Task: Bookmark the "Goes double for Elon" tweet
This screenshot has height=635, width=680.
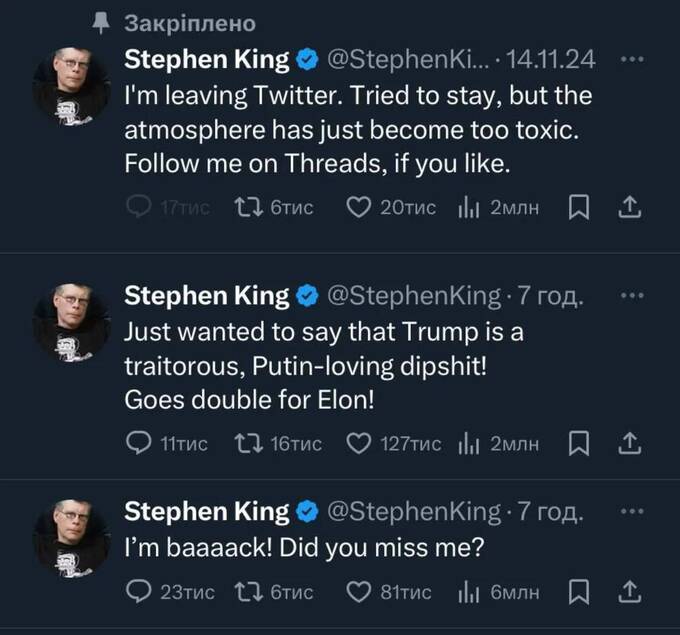Action: [x=579, y=443]
